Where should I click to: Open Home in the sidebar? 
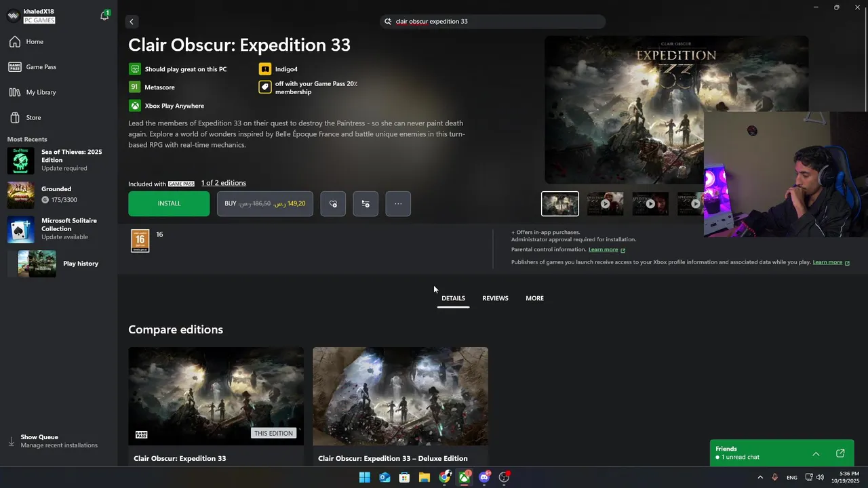pyautogui.click(x=35, y=42)
